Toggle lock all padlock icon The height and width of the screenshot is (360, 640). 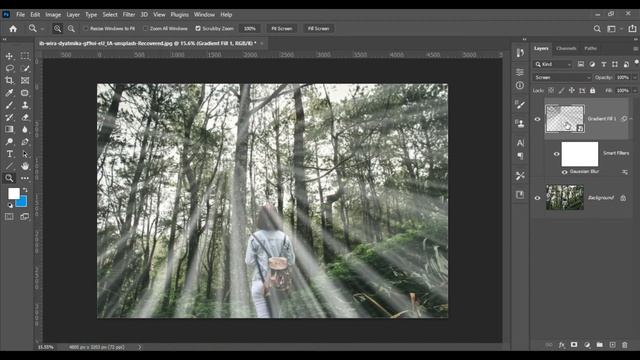pos(592,91)
